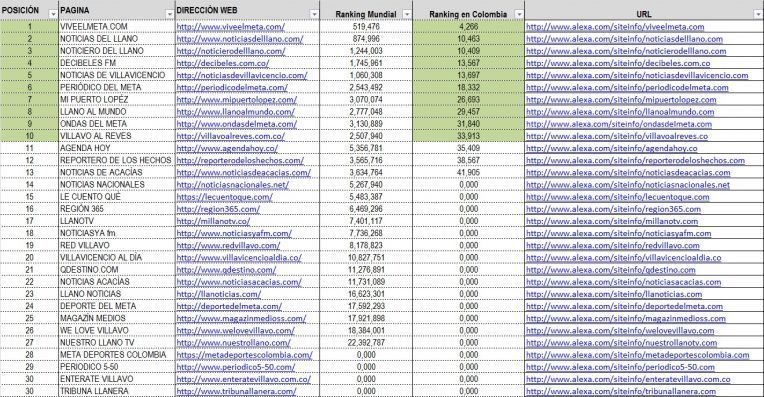Follow the alexa siteinfo agendahoy.co link
This screenshot has width=764, height=397.
coord(611,149)
